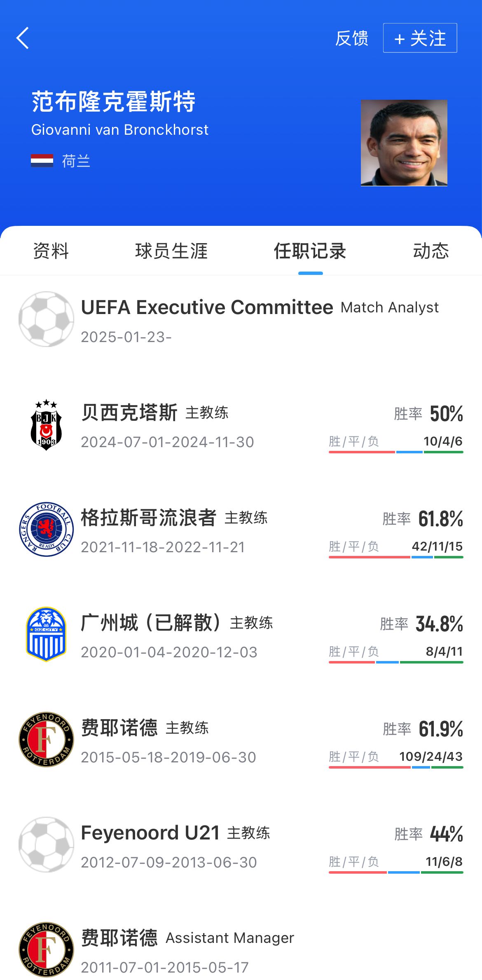
Task: View Giovanni van Bronckhorst's profile photo
Action: point(404,143)
